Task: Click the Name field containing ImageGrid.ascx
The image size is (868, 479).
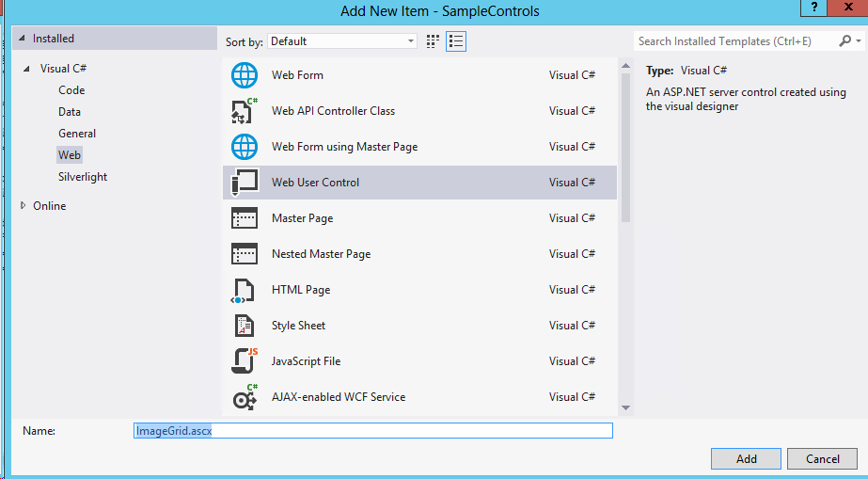Action: (372, 430)
